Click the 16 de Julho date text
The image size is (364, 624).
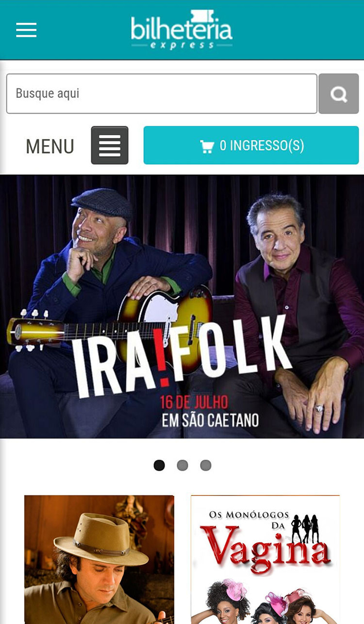[195, 402]
